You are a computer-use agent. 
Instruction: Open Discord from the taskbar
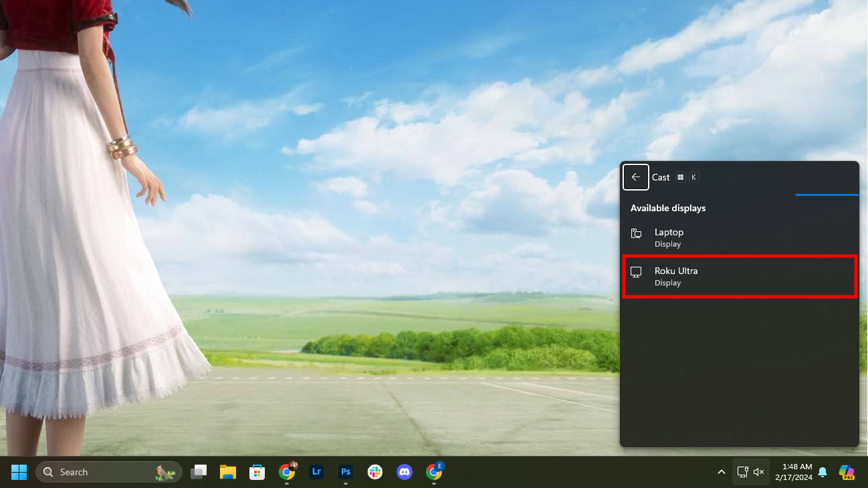405,472
